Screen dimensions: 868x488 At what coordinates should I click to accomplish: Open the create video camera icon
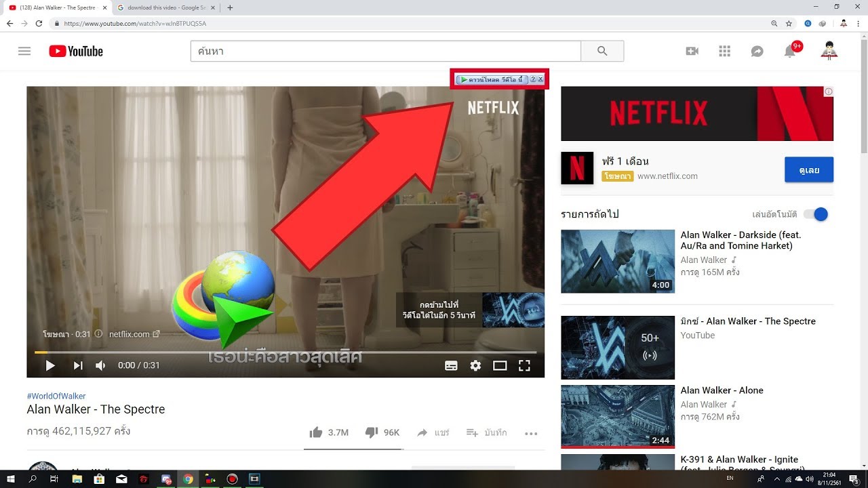pos(692,51)
